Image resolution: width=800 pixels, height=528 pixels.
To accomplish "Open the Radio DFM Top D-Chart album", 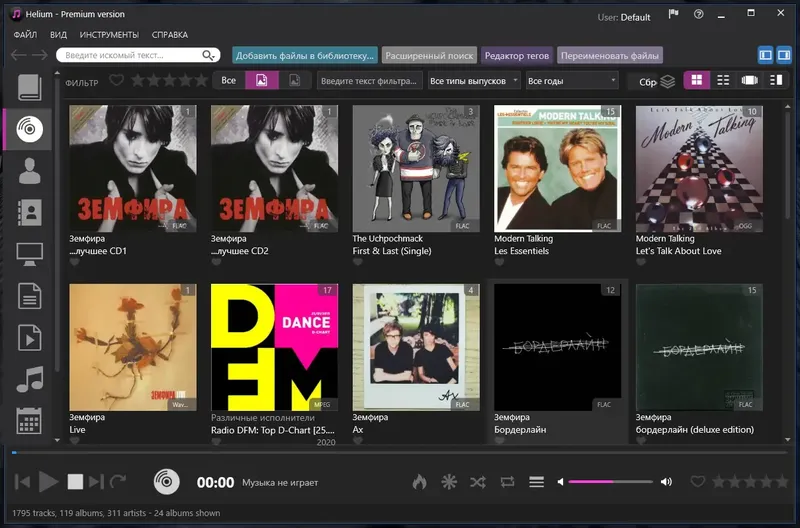I will point(274,347).
